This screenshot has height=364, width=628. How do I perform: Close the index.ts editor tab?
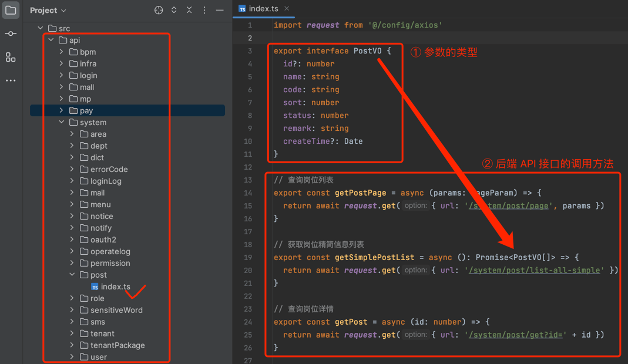287,9
